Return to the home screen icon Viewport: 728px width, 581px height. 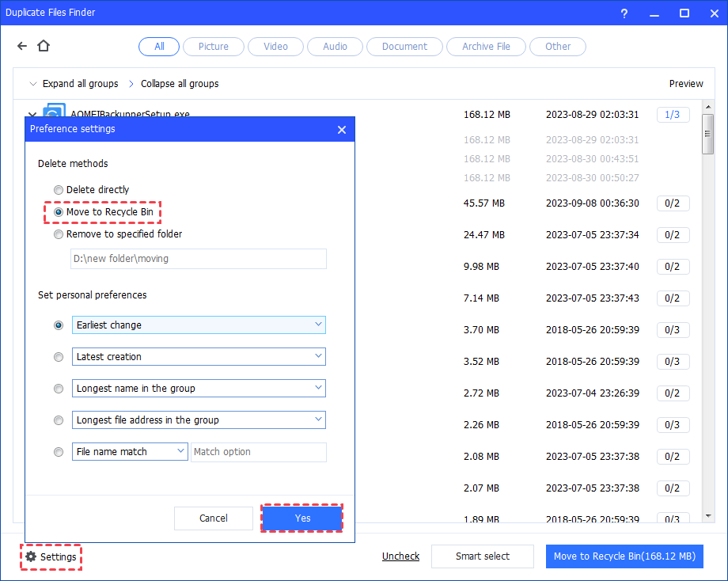pyautogui.click(x=44, y=45)
